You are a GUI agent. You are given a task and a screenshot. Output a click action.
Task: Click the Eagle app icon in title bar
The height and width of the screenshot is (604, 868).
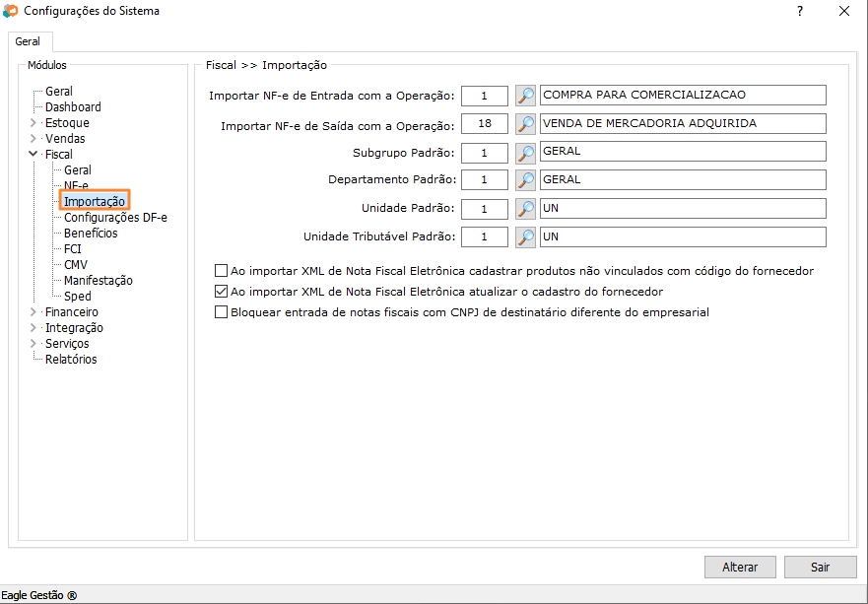pos(11,11)
